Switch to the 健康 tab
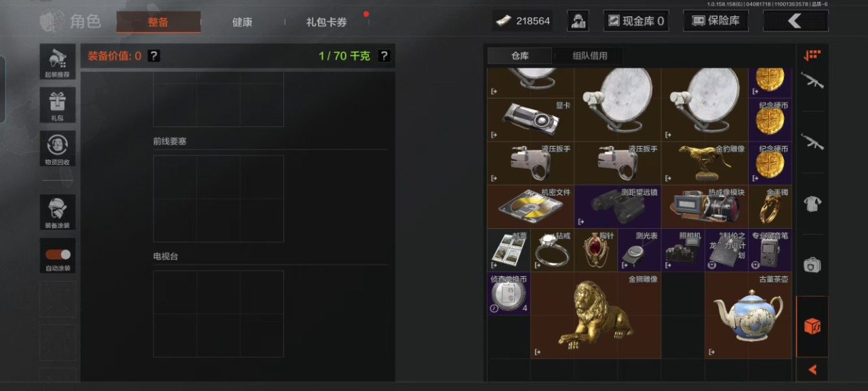 tap(242, 22)
